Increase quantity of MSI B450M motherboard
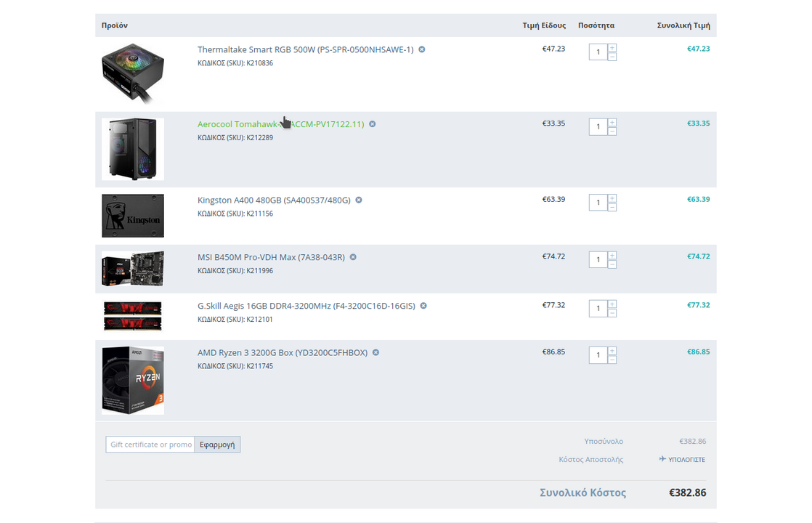Screen dimensions: 812x523 (x=612, y=255)
